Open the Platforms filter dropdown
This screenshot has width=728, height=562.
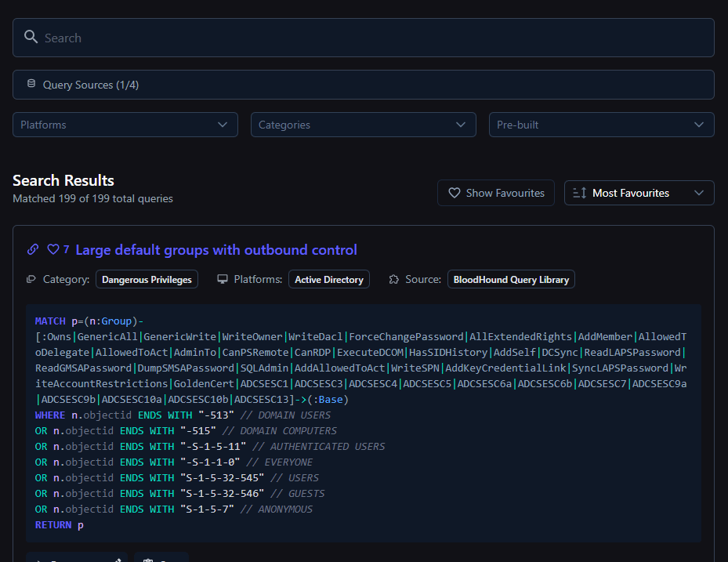[x=125, y=124]
